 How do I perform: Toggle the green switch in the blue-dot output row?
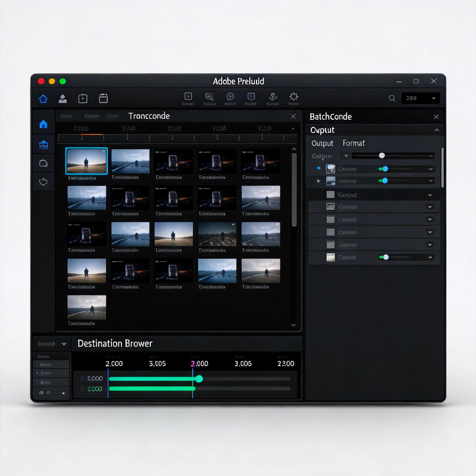(383, 169)
